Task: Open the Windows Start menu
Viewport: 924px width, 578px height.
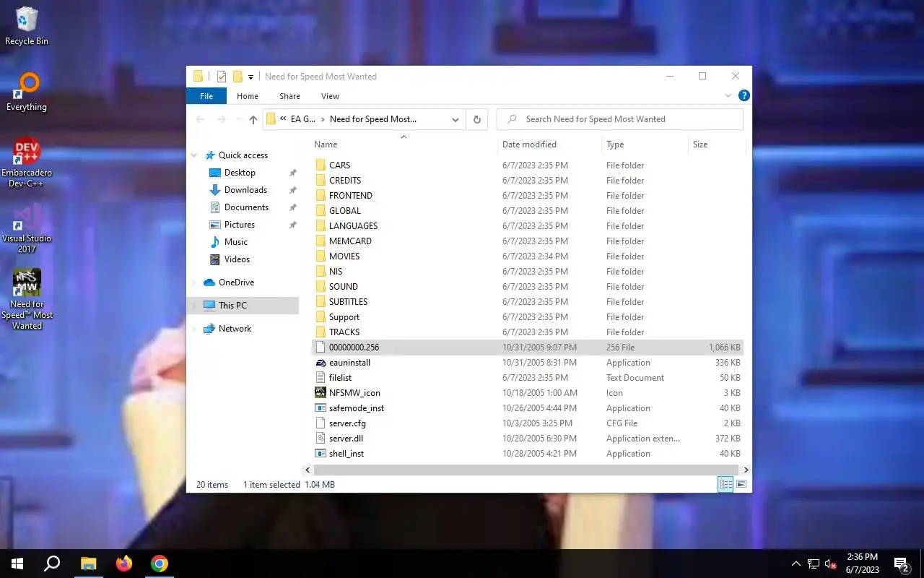Action: tap(17, 564)
